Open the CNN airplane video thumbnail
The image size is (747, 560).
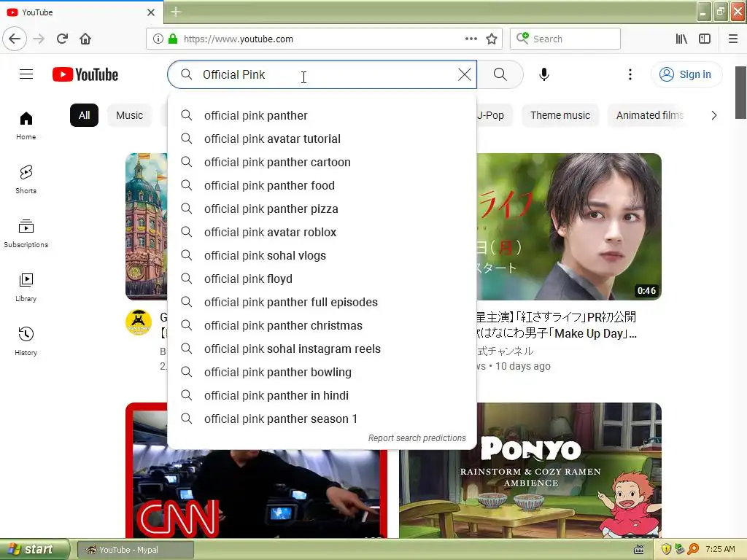tap(256, 494)
